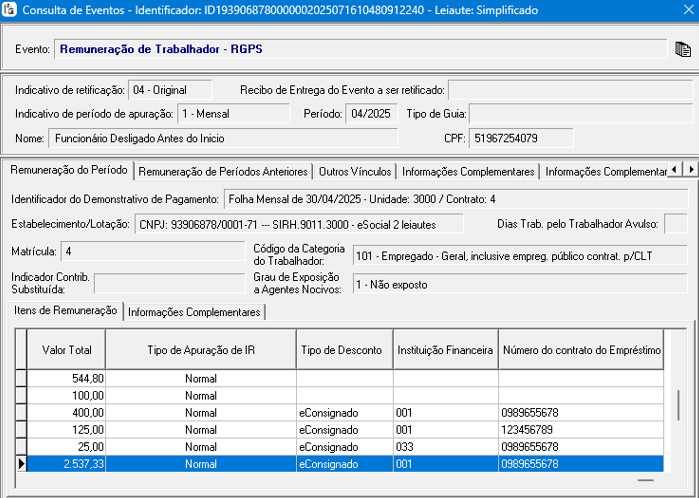Switch to the Outros Vínculos tab
699x498 pixels.
355,171
